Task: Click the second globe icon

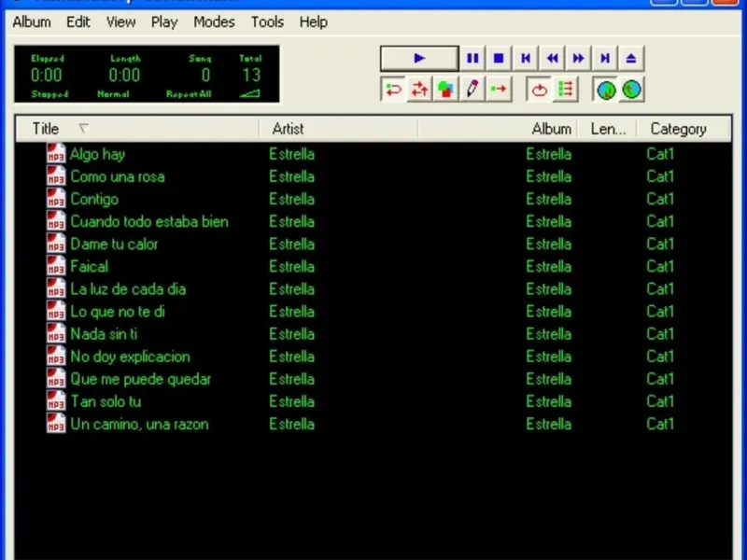Action: tap(632, 90)
